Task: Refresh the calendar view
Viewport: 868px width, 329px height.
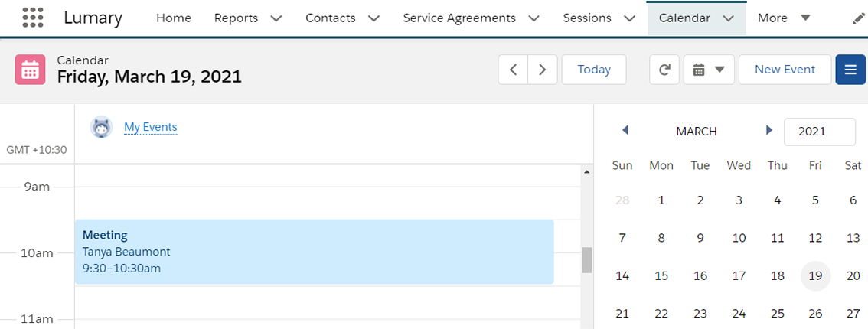Action: (x=664, y=70)
